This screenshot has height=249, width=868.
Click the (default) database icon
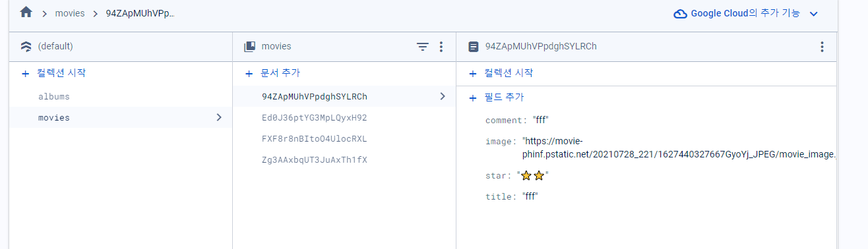(x=26, y=47)
